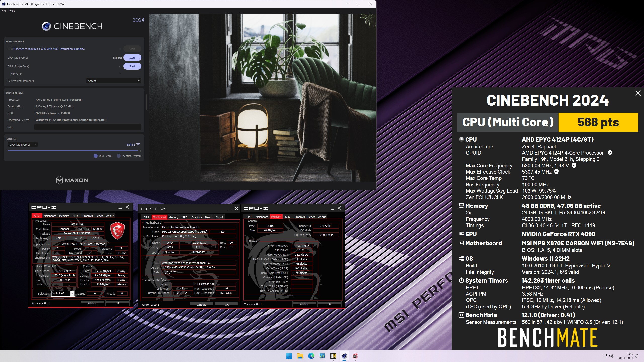Open network status icon in system tray
Viewport: 644px width, 362px height.
[605, 356]
